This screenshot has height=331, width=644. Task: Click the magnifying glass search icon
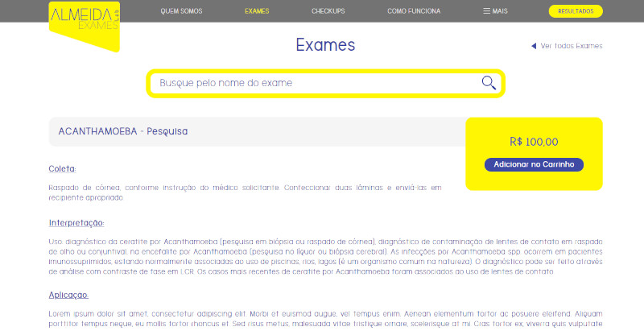[x=489, y=83]
